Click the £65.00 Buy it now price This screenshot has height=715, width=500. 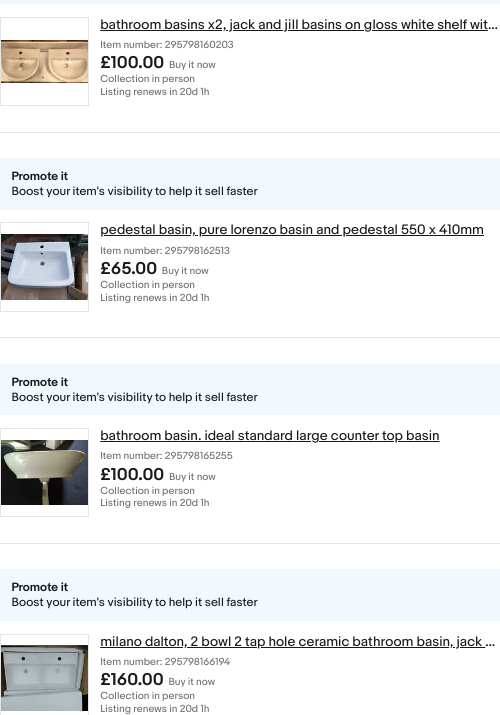pos(154,269)
